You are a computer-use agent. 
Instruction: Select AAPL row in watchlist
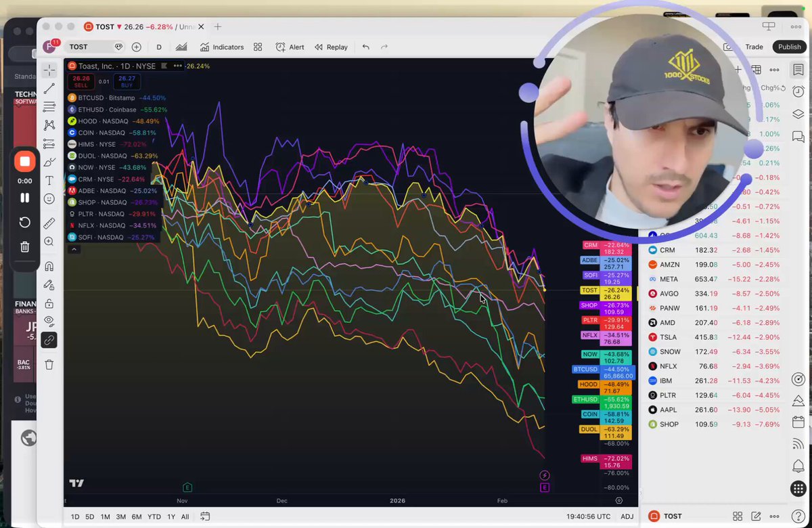click(x=714, y=410)
